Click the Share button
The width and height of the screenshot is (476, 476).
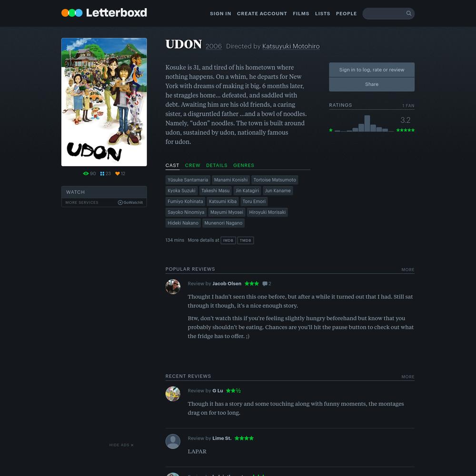[372, 84]
